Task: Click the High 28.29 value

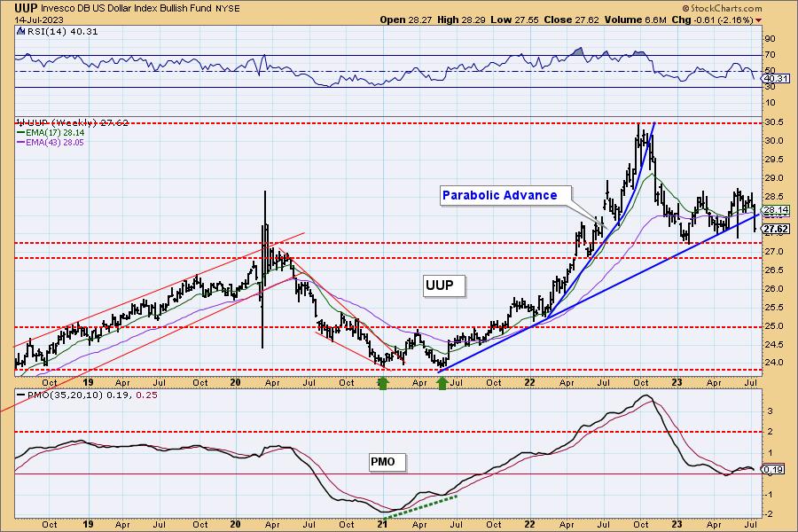Action: pos(461,20)
